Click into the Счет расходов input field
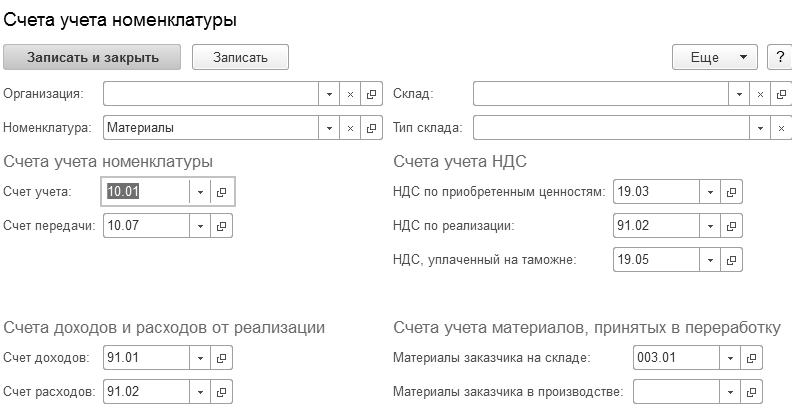The height and width of the screenshot is (414, 792). 146,390
